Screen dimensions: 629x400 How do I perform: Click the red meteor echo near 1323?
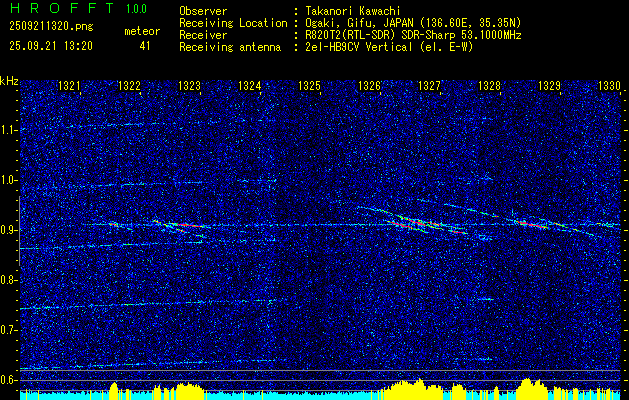click(186, 225)
